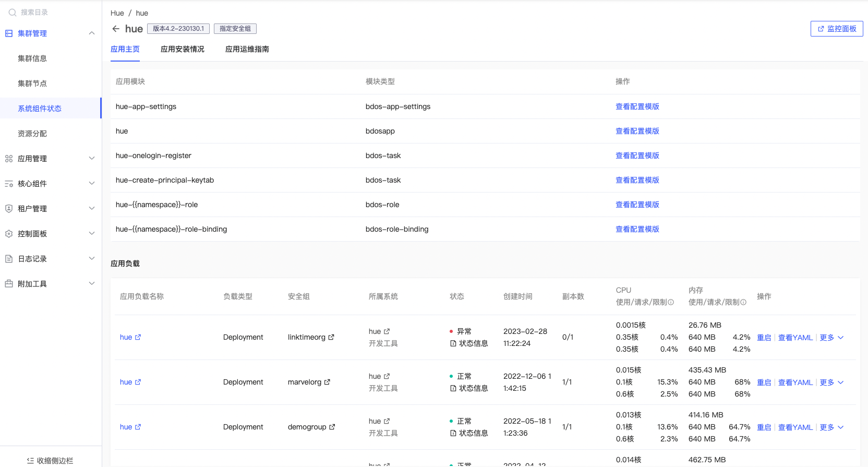Open external link icon of demogroup hue workload

point(138,427)
